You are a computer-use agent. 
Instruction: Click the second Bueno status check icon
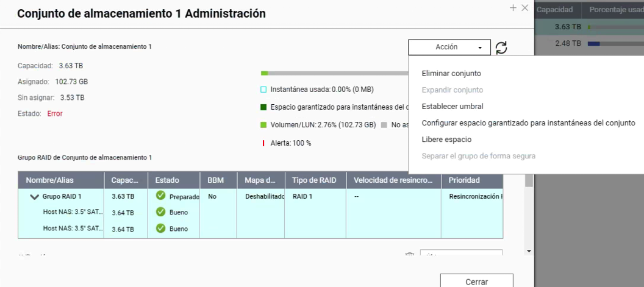(x=160, y=229)
